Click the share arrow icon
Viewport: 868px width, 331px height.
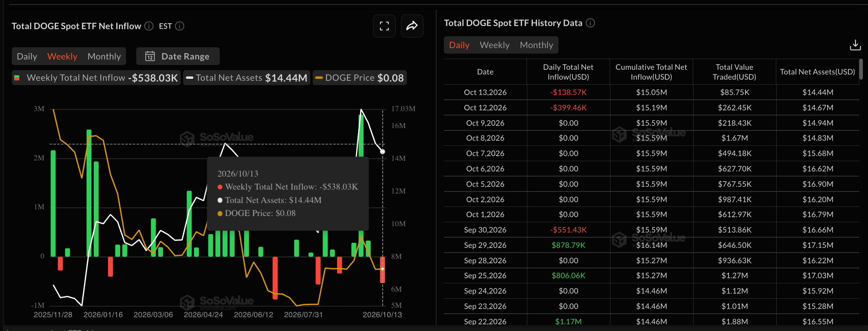pos(412,26)
